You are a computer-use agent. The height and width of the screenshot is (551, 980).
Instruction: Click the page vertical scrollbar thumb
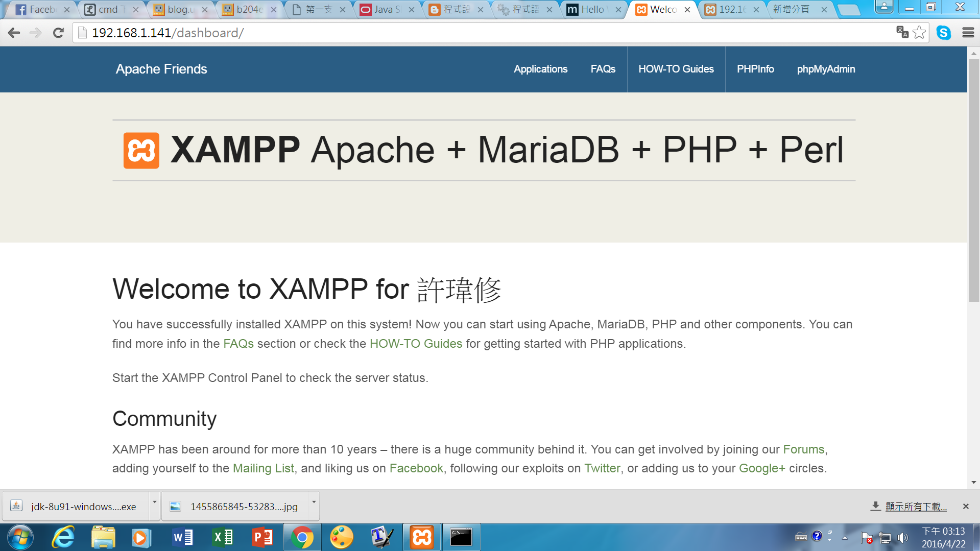(x=974, y=181)
